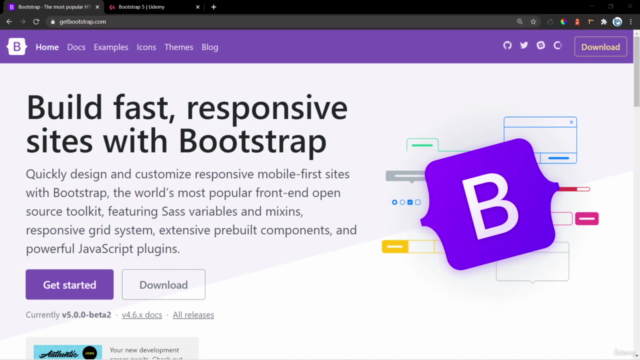Click the scrollbar up arrow
This screenshot has height=360, width=640.
(x=636, y=33)
